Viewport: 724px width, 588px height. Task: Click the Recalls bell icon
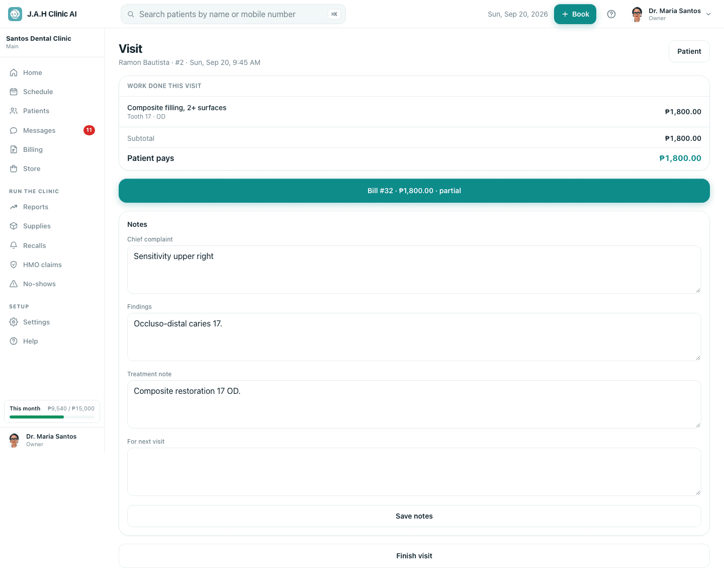pos(14,245)
